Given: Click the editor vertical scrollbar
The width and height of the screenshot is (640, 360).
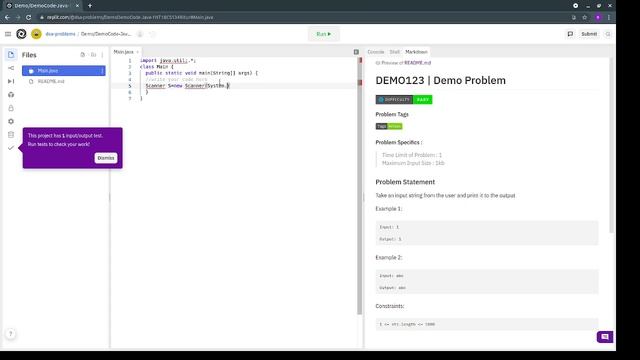Looking at the screenshot, I should click(360, 186).
